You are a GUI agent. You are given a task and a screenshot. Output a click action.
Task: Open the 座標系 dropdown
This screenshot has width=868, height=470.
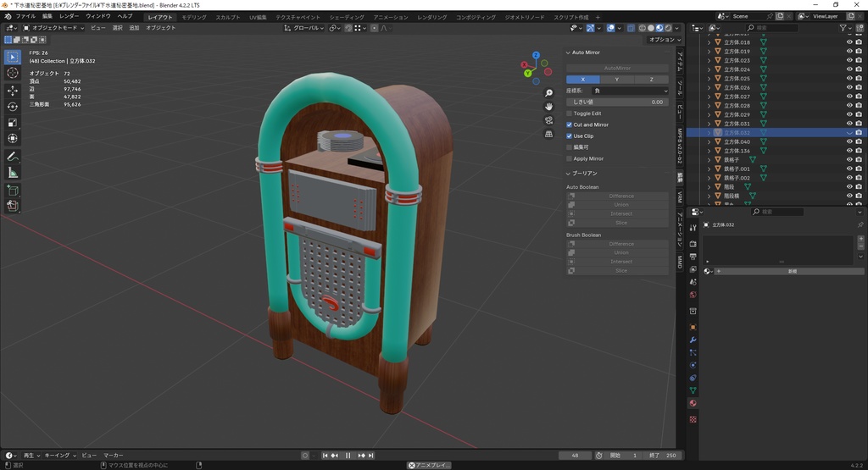coord(630,91)
